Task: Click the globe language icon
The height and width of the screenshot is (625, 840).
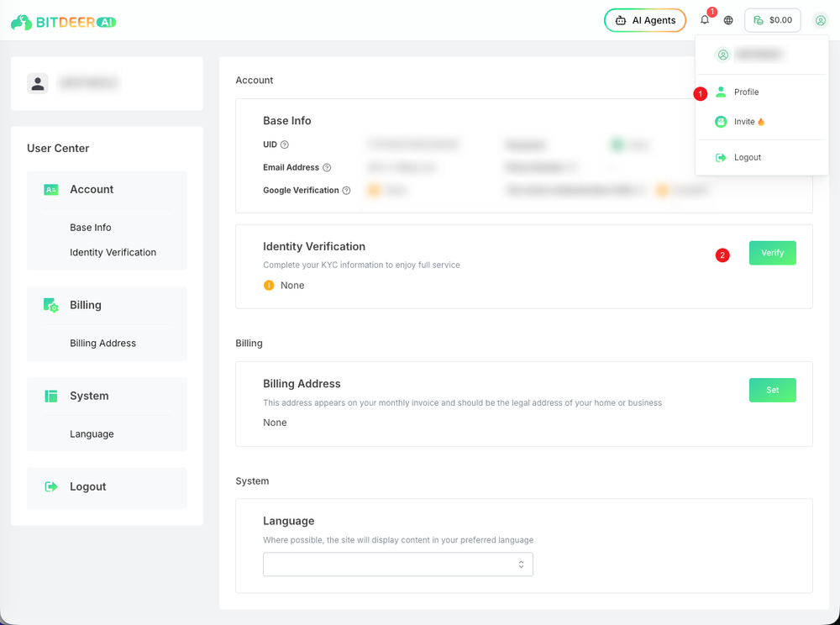Action: click(x=728, y=20)
